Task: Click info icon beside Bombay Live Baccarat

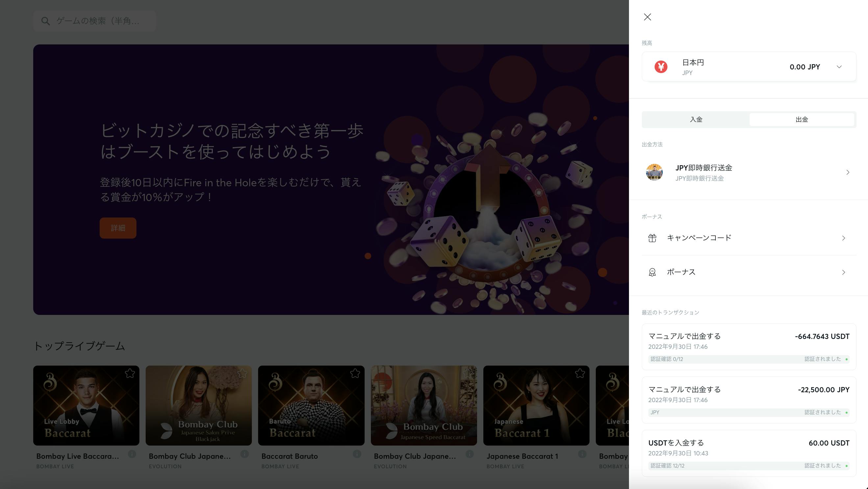Action: 132,454
